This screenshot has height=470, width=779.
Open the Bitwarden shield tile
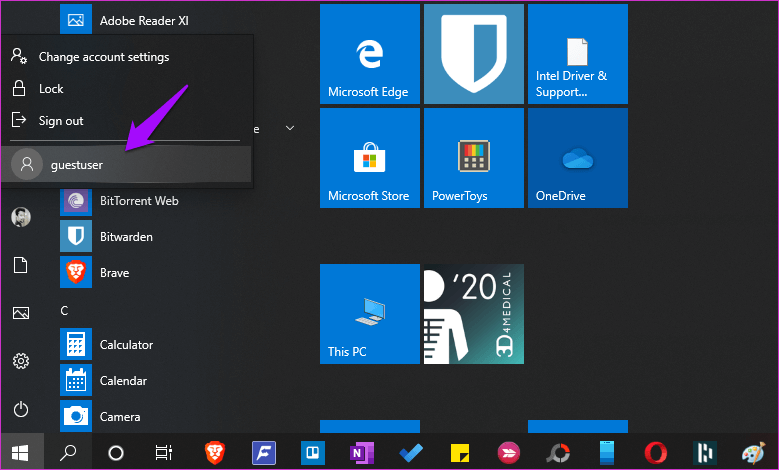click(x=474, y=54)
